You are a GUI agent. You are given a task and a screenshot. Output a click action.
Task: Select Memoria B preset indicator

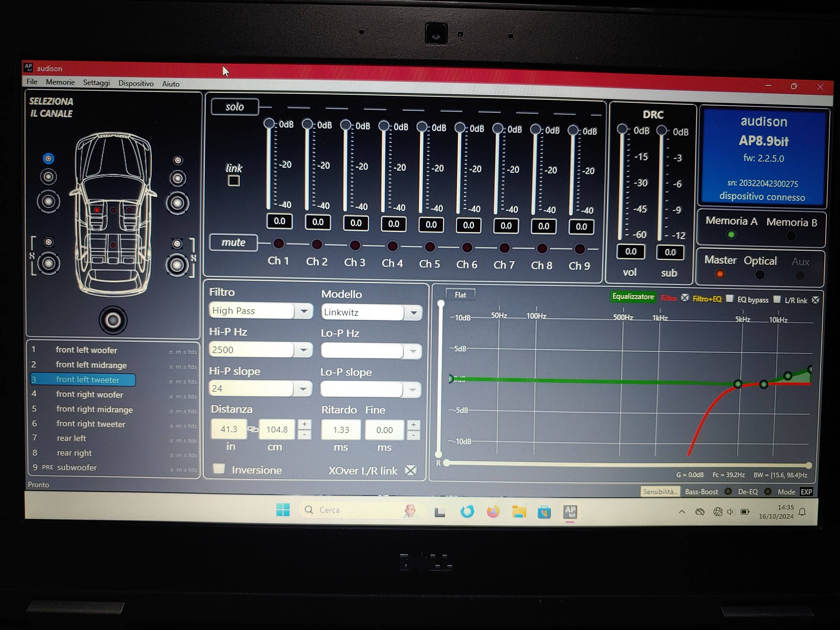point(791,236)
